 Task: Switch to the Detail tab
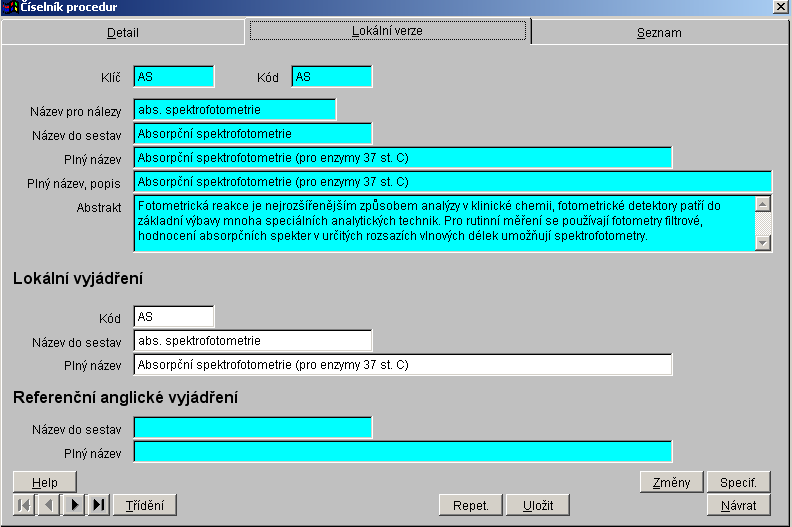[123, 32]
